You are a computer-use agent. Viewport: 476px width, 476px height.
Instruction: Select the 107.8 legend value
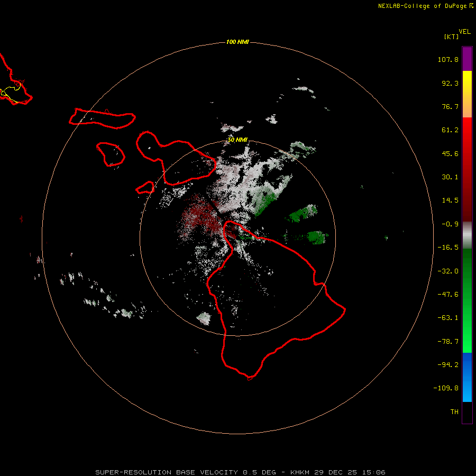tap(448, 59)
